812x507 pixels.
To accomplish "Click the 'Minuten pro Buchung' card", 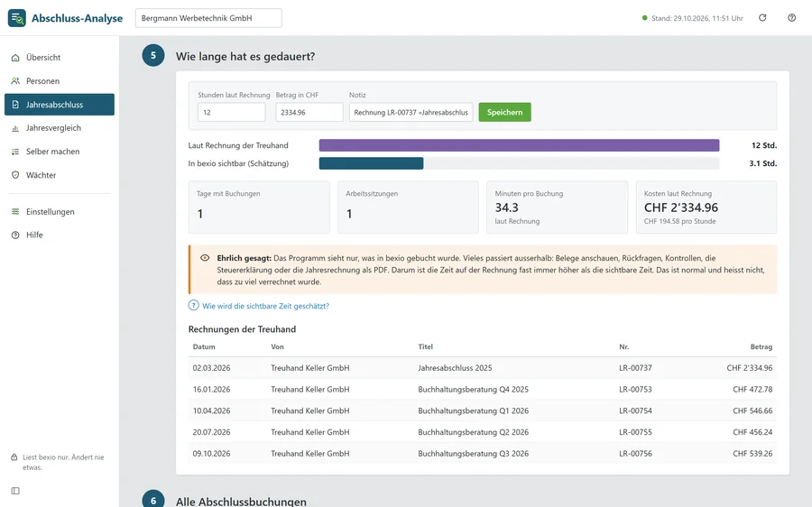I will coord(558,207).
